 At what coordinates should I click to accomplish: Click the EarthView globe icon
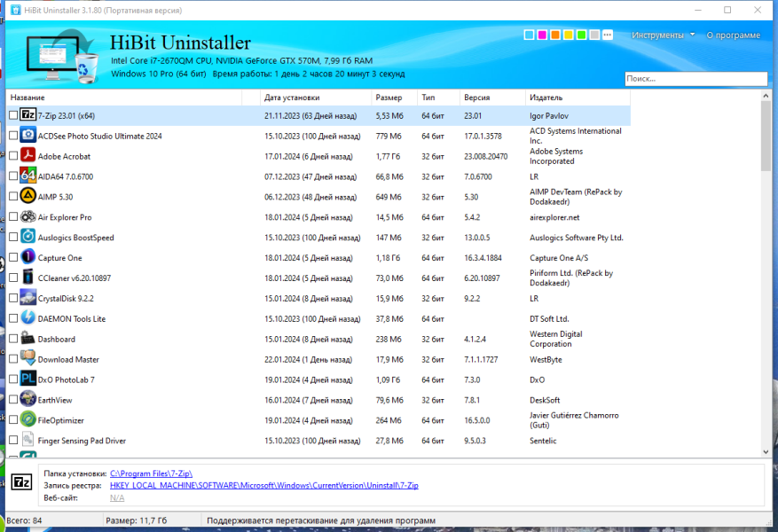point(28,400)
